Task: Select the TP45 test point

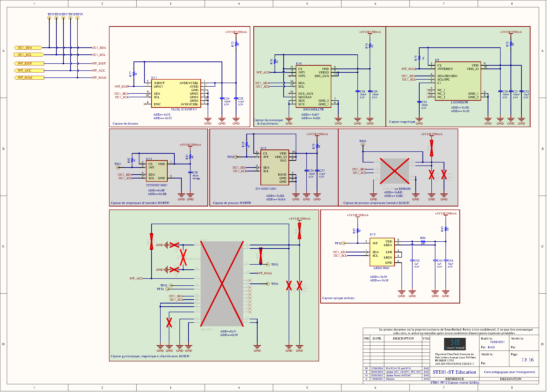Action: click(x=363, y=145)
